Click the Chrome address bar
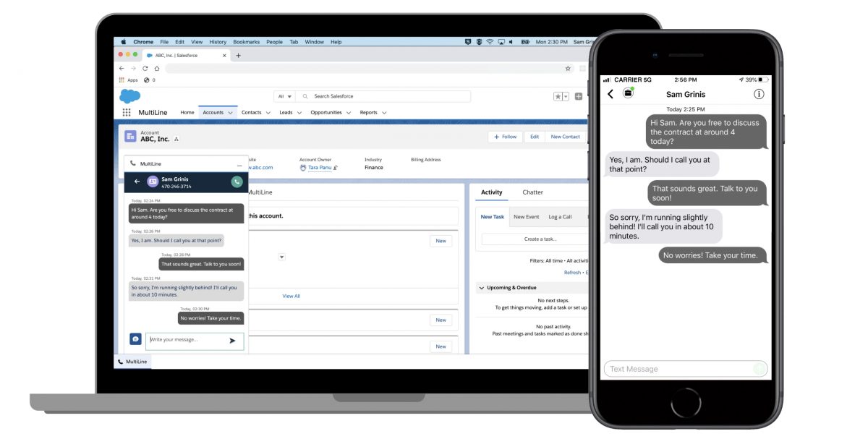 (370, 68)
